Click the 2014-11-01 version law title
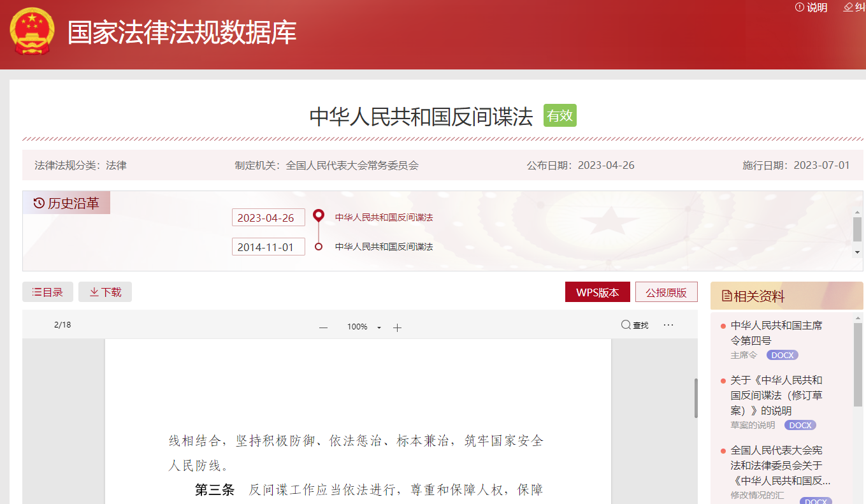866x504 pixels. click(x=384, y=247)
